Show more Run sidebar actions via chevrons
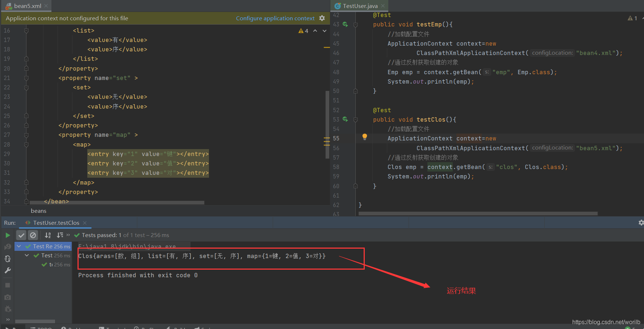This screenshot has height=329, width=644. pos(8,320)
